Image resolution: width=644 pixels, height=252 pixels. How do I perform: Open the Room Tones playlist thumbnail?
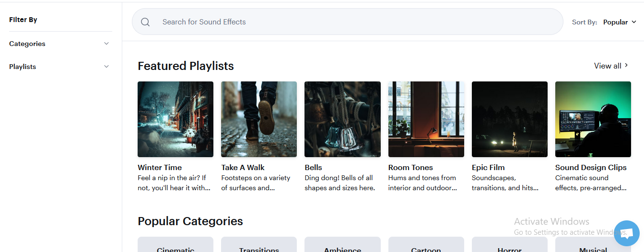click(x=426, y=119)
